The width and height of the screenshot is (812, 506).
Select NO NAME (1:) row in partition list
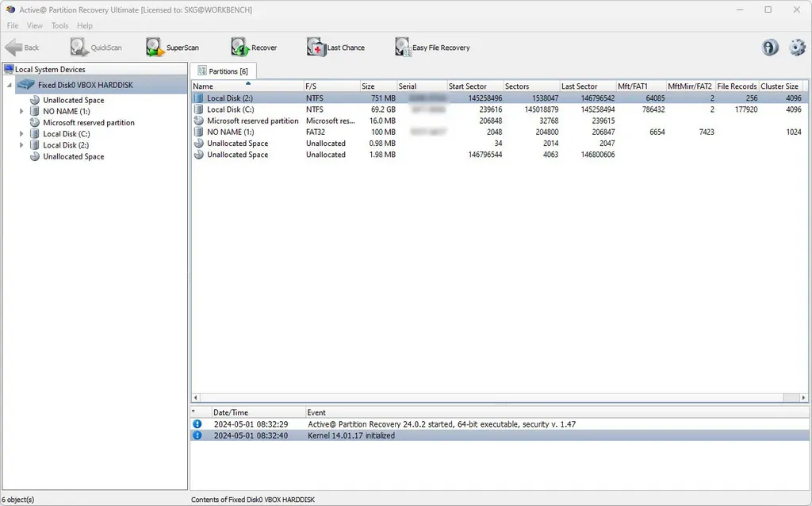pos(500,132)
